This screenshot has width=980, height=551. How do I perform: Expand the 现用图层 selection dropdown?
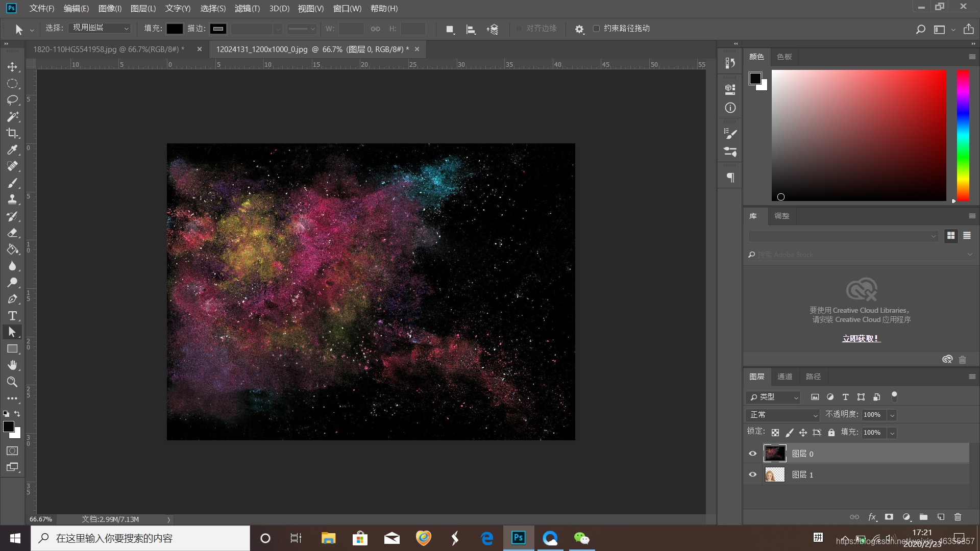[100, 29]
